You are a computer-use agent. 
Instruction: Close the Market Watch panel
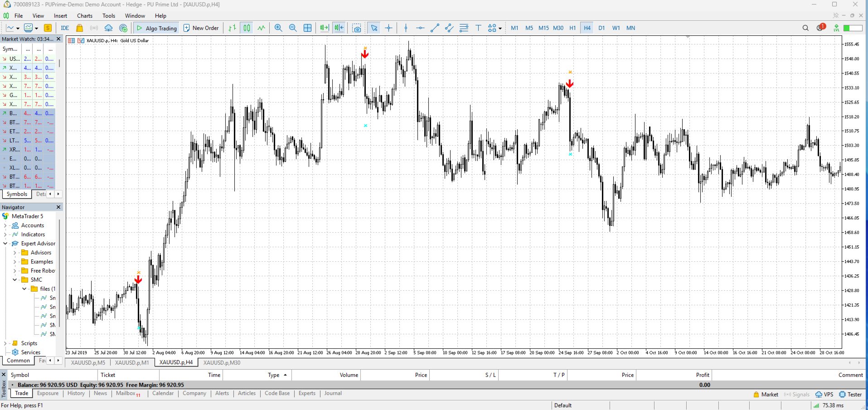58,39
